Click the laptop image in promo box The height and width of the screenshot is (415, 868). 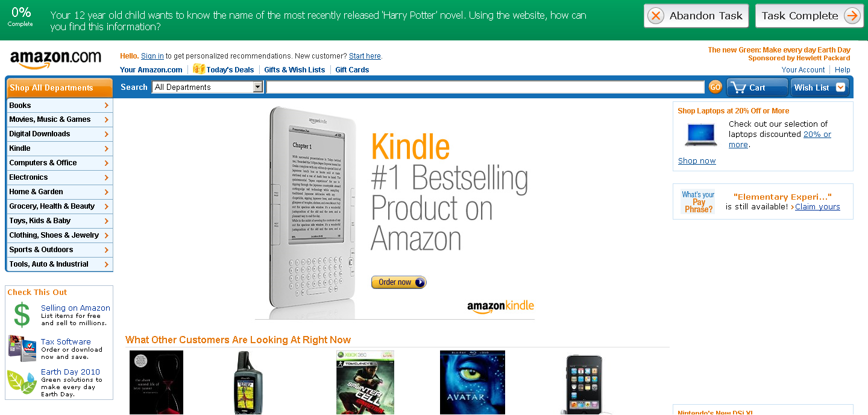(700, 134)
